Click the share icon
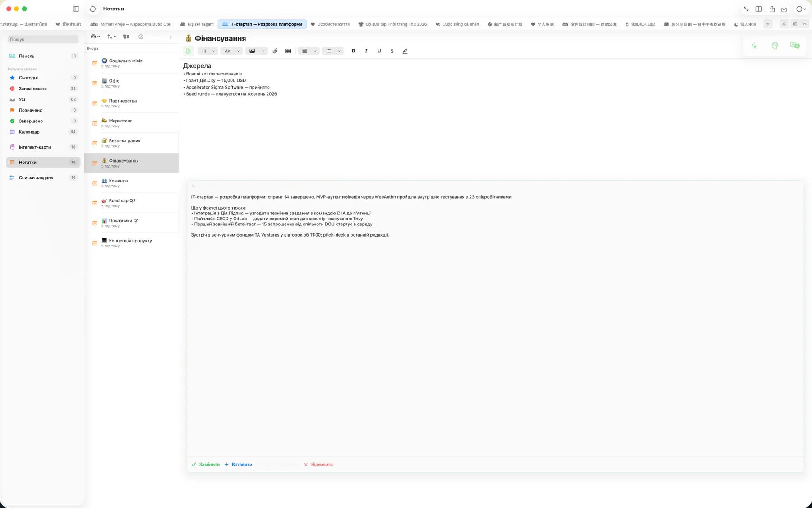 [772, 9]
